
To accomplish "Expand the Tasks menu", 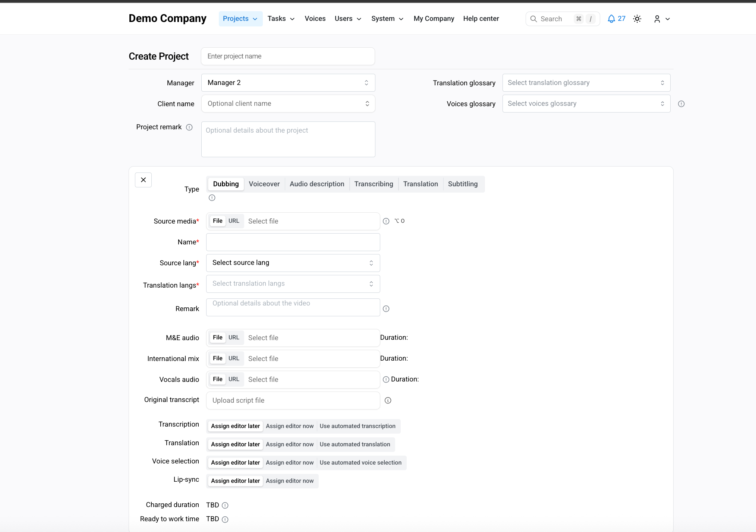I will click(281, 19).
